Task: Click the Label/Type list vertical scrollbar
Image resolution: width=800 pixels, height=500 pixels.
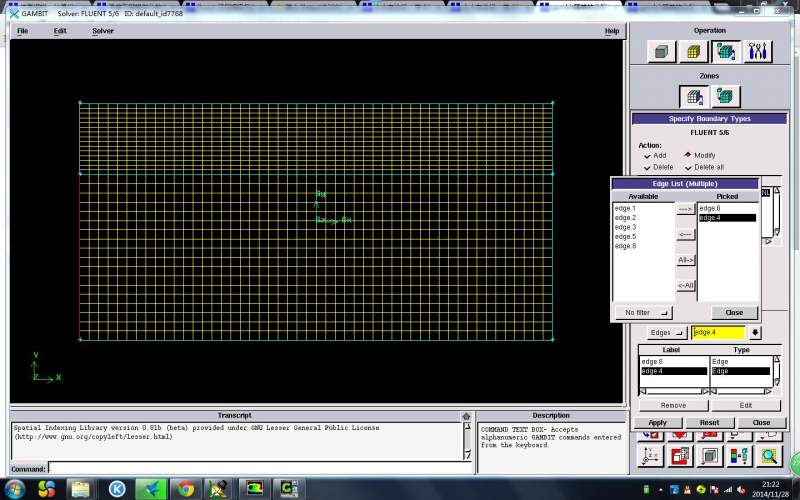Action: [x=777, y=371]
